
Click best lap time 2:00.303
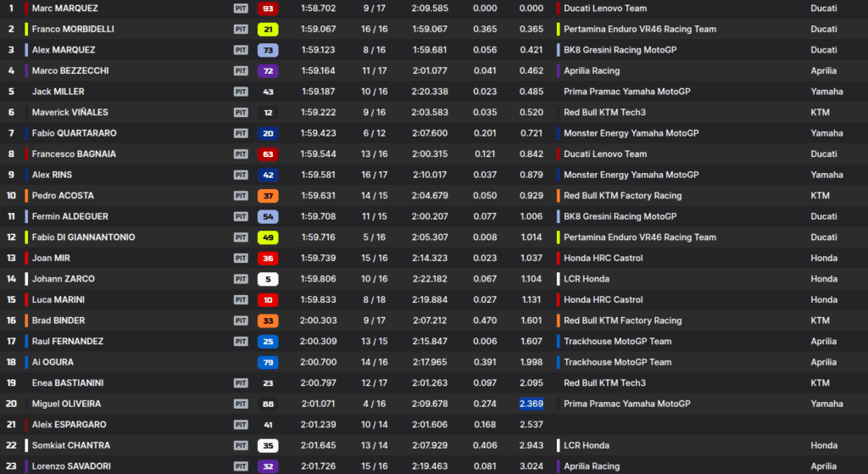(318, 321)
